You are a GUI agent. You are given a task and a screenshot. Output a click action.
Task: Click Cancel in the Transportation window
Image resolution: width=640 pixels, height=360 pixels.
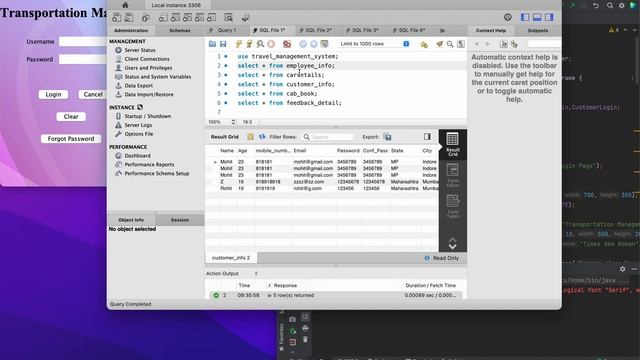tap(93, 94)
